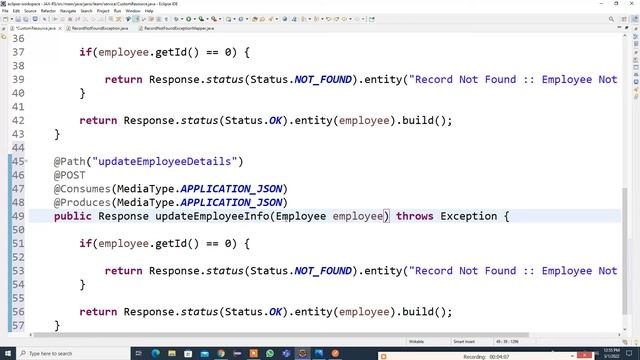Image resolution: width=640 pixels, height=360 pixels.
Task: Maximize the editor area
Action: click(627, 27)
